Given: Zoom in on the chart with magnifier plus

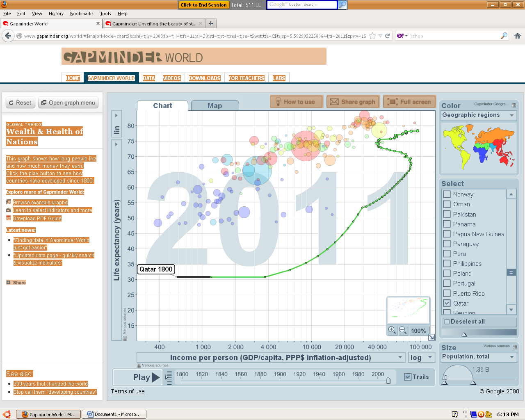Looking at the screenshot, I should [392, 330].
